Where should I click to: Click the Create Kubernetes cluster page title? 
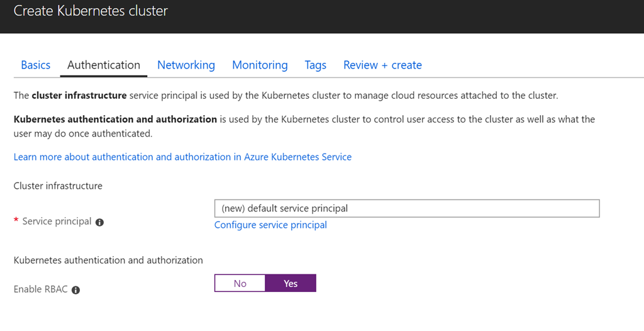coord(91,11)
